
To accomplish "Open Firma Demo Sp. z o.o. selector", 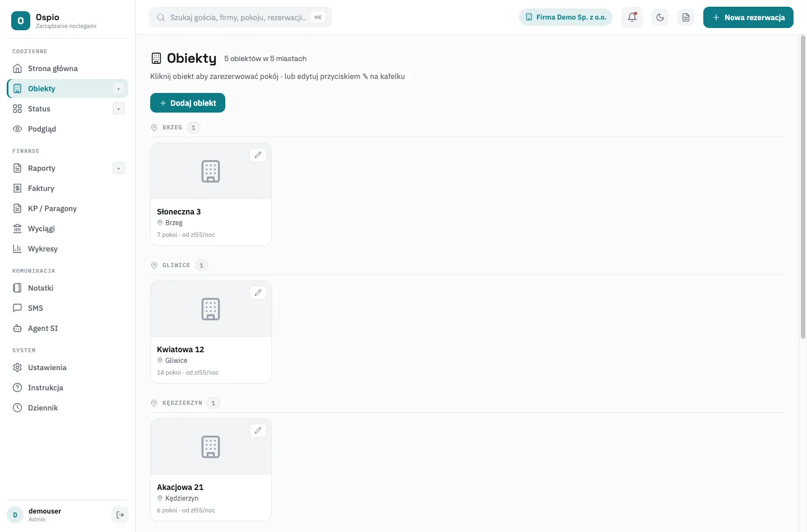I will tap(566, 17).
